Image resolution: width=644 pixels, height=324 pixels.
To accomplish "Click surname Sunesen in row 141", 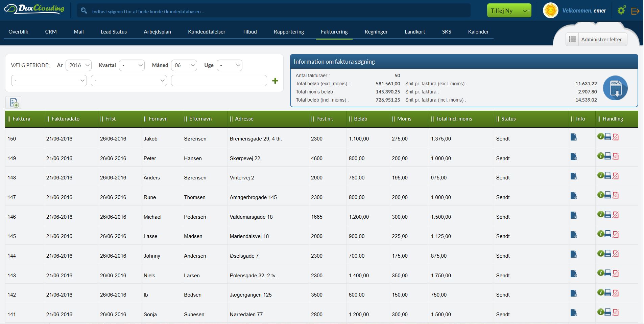I will tap(194, 314).
